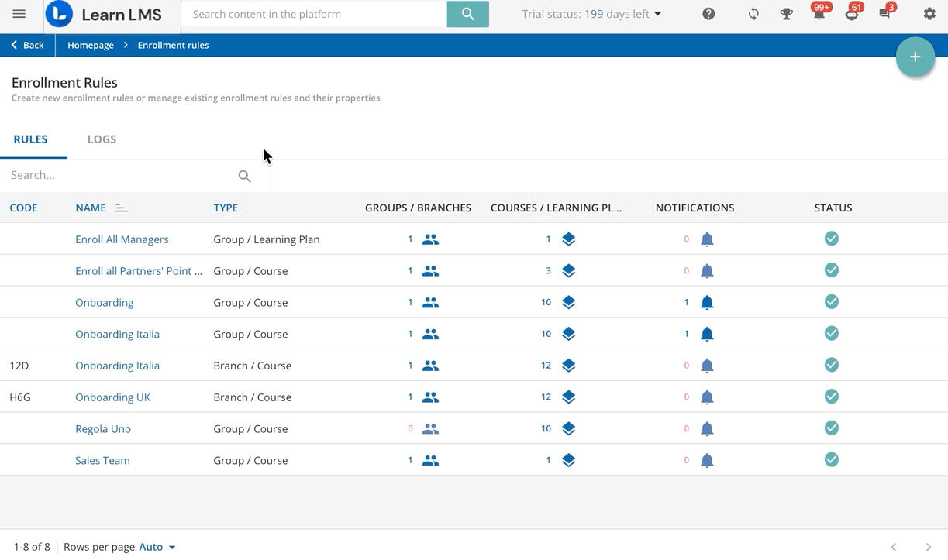Viewport: 948px width, 560px height.
Task: Open Onboarding Italia rule with code 12D
Action: [117, 366]
